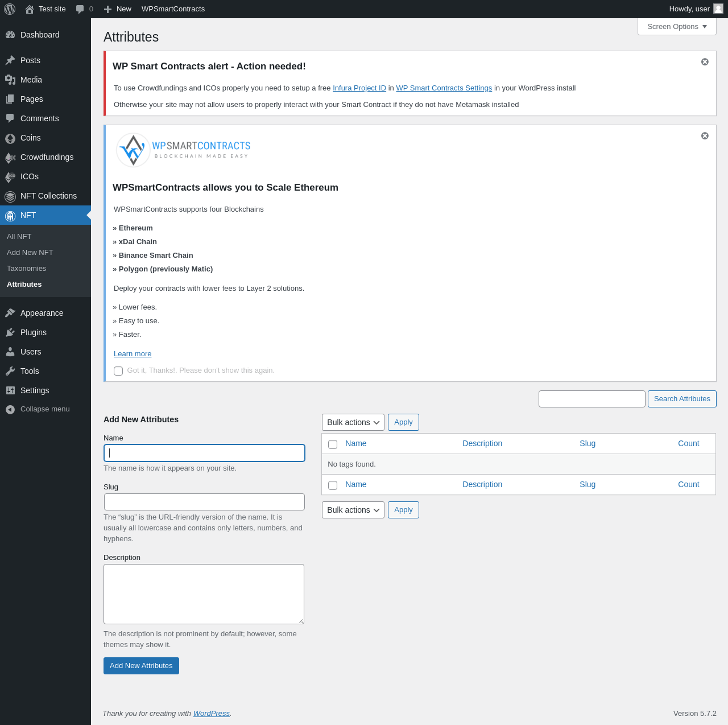Sort by Count column in table header
This screenshot has height=725, width=728.
(x=689, y=443)
